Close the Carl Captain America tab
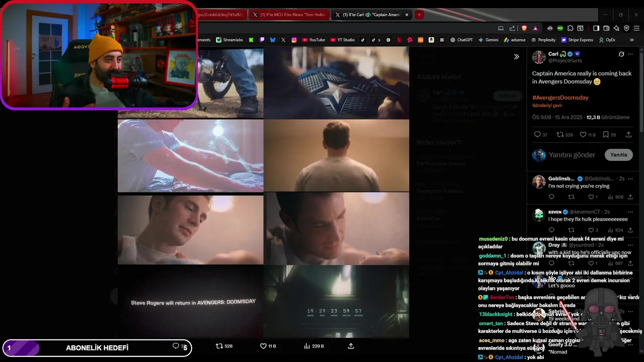This screenshot has height=362, width=644. click(407, 15)
